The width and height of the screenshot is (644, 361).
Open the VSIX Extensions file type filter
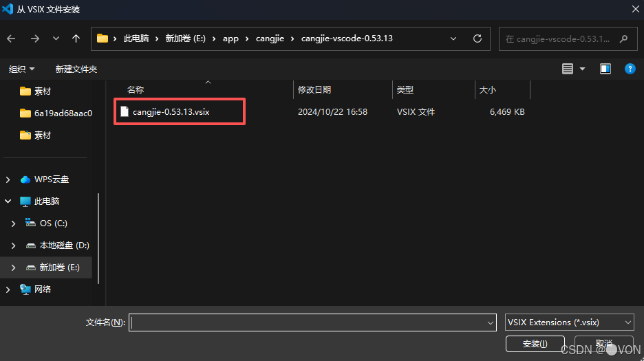pyautogui.click(x=569, y=322)
